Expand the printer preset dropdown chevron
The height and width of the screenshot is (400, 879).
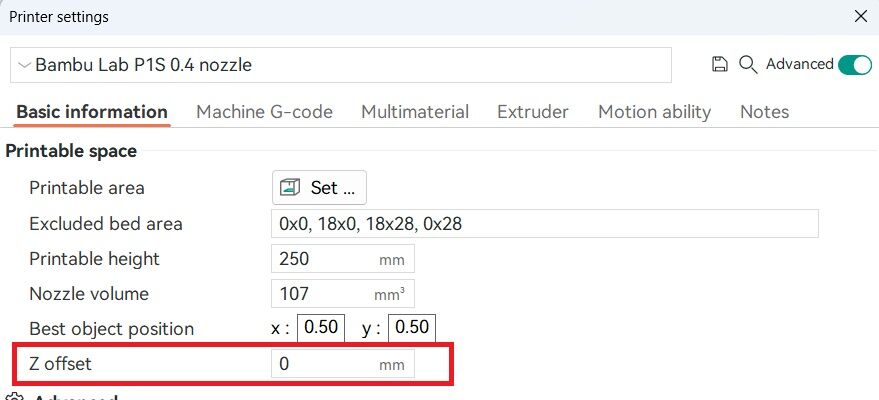24,65
